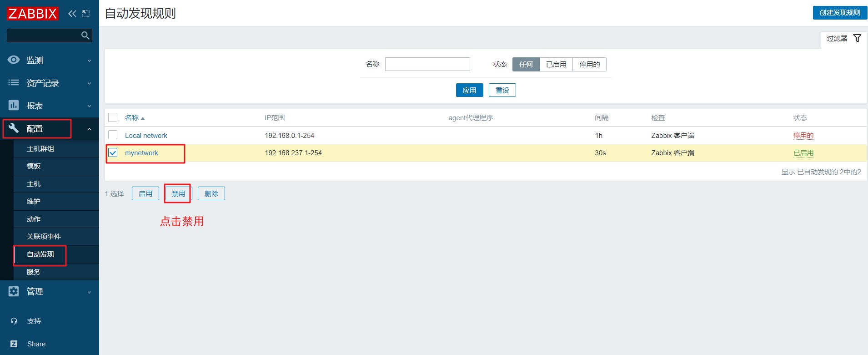Select 已启用 status filter option
The width and height of the screenshot is (868, 355).
coord(556,64)
